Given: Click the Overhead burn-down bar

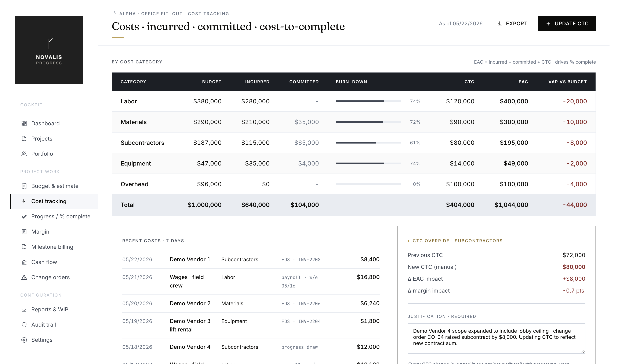Looking at the screenshot, I should 368,184.
